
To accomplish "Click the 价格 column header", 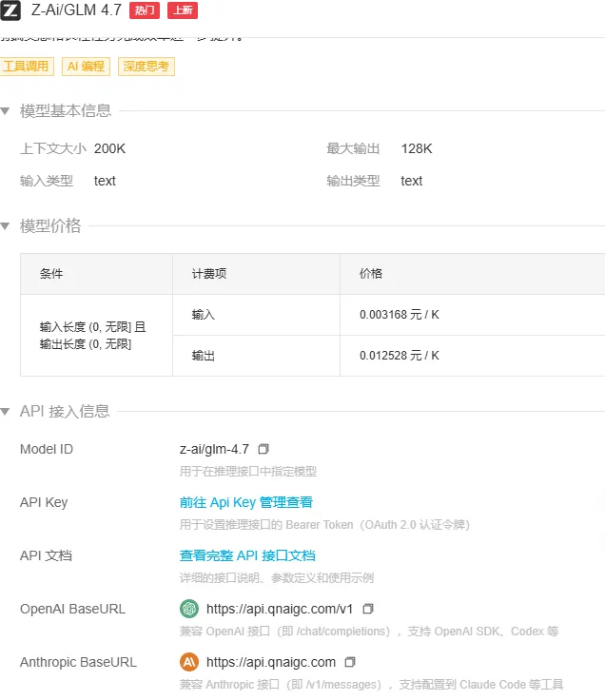I will (371, 274).
